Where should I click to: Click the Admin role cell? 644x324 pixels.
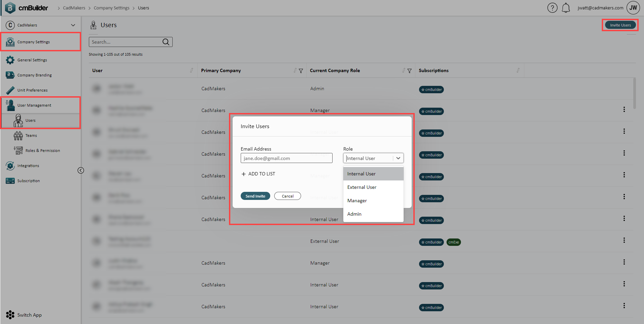pyautogui.click(x=317, y=89)
